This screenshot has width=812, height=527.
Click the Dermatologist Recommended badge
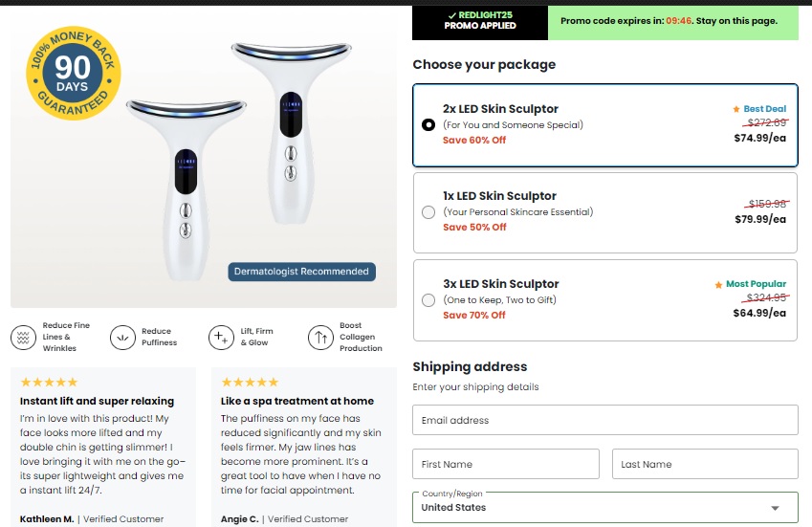(301, 272)
